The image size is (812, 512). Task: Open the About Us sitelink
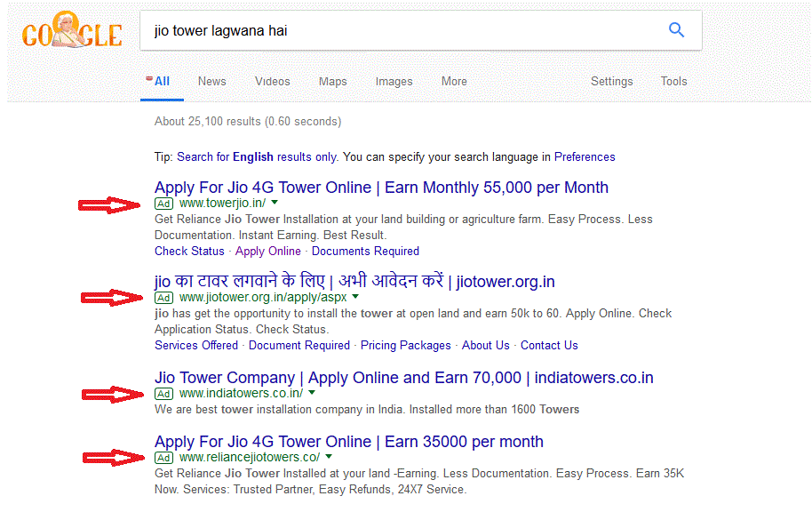(x=486, y=346)
